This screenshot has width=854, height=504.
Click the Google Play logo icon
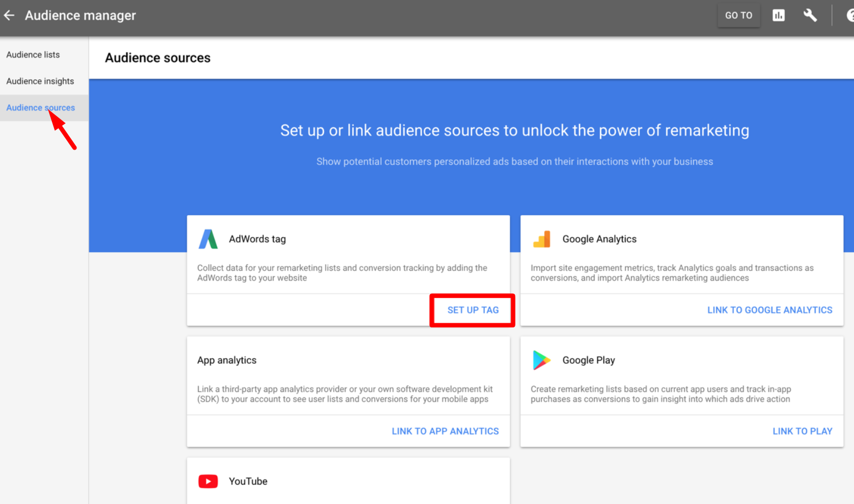(x=542, y=360)
